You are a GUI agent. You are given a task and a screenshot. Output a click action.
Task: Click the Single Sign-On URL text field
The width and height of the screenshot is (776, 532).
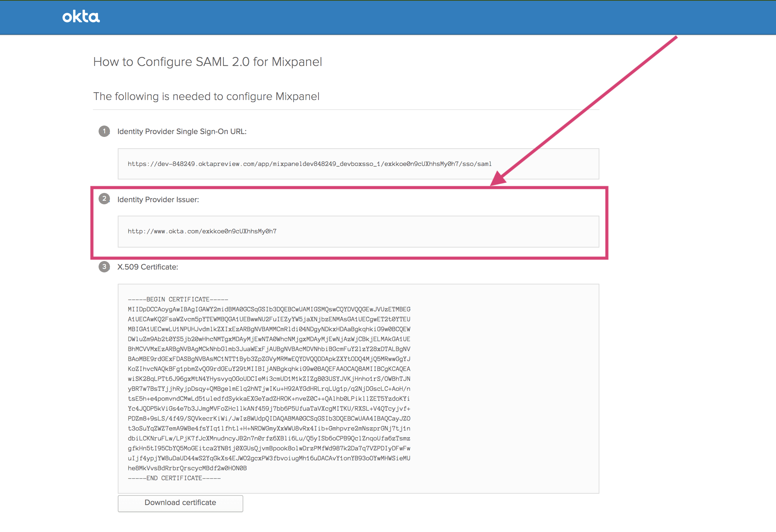(358, 164)
